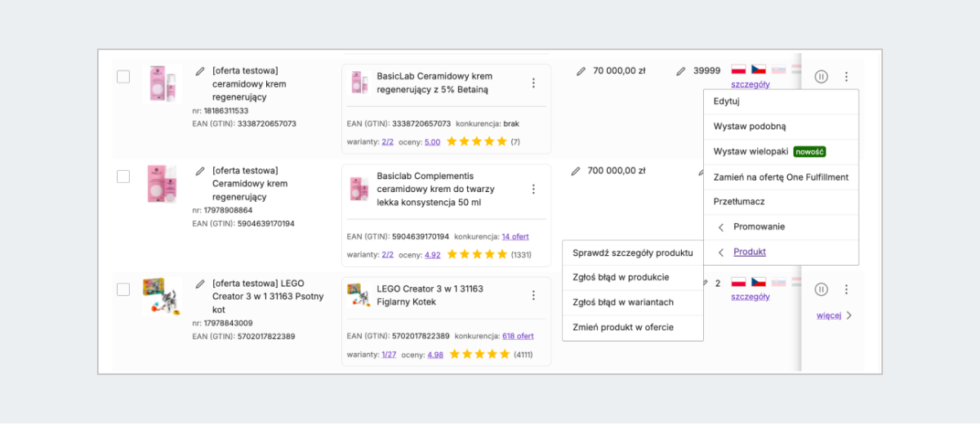Open warianty 2/2 link on BasicLab Ceramidowy card

(x=388, y=141)
